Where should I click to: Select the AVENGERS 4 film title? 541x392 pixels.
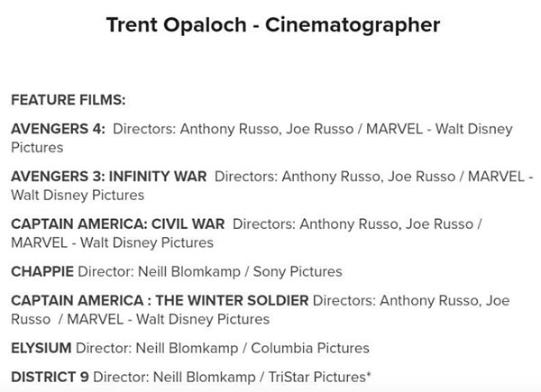(x=58, y=129)
